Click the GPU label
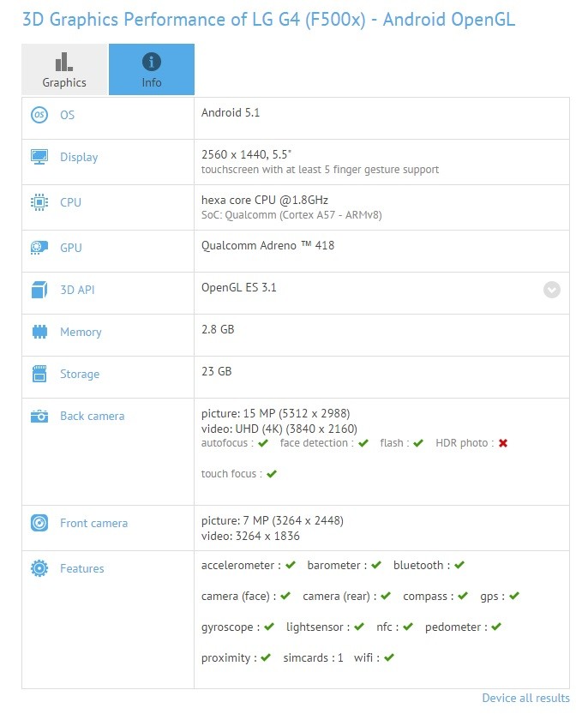Image resolution: width=588 pixels, height=714 pixels. (x=71, y=248)
